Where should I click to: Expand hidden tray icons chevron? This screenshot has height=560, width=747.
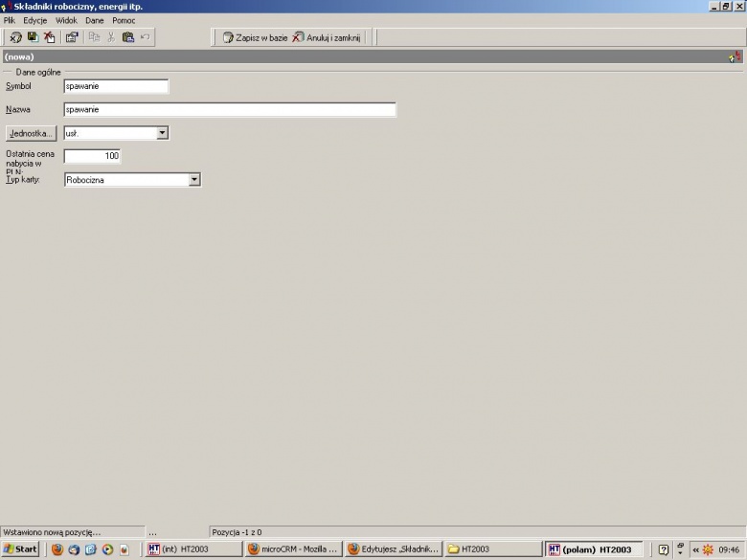(x=696, y=549)
